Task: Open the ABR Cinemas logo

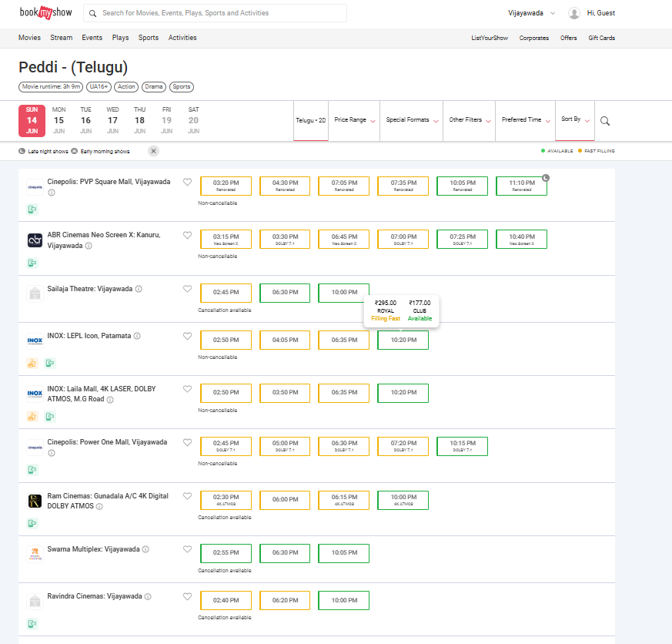Action: [x=35, y=240]
